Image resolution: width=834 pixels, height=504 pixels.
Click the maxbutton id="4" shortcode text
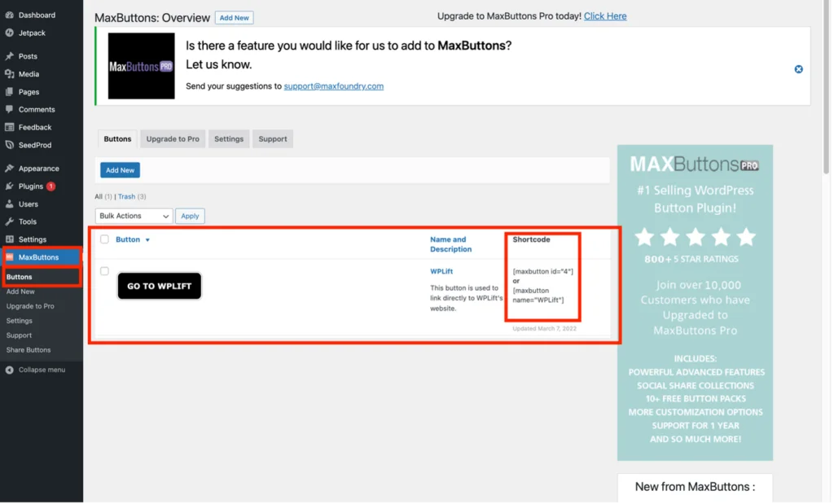(x=543, y=271)
